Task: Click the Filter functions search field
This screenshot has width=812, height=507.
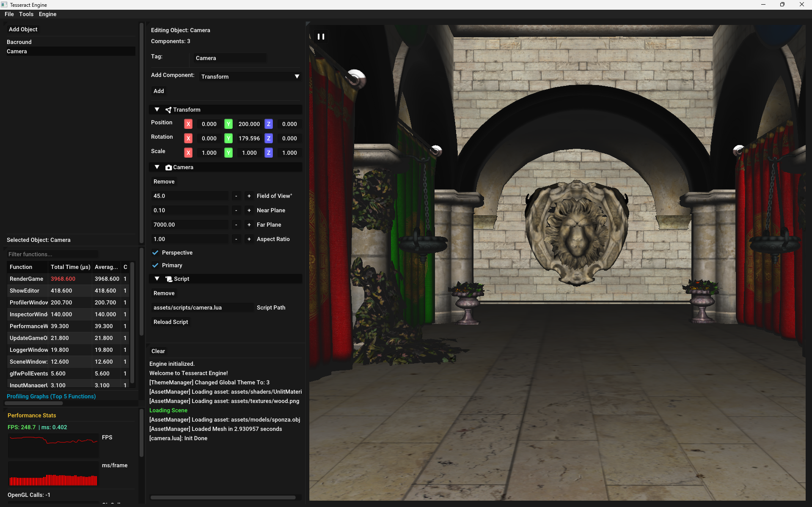Action: click(52, 254)
